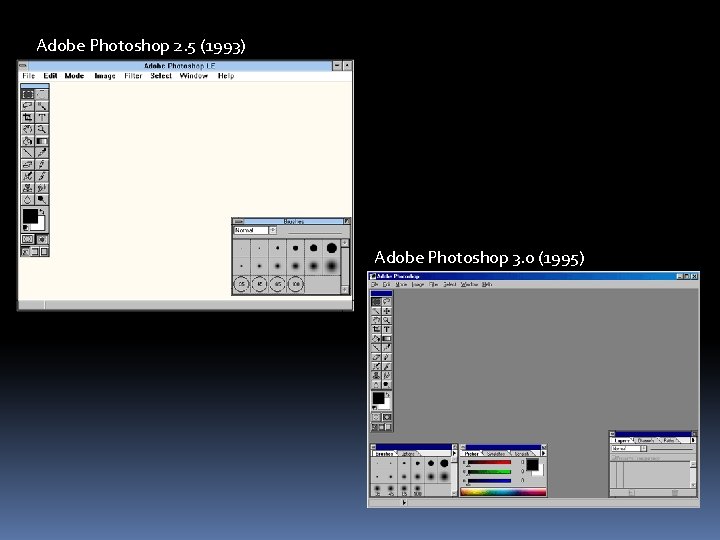Choose standard screen mode in Photoshop 3.0 toolbox

374,427
